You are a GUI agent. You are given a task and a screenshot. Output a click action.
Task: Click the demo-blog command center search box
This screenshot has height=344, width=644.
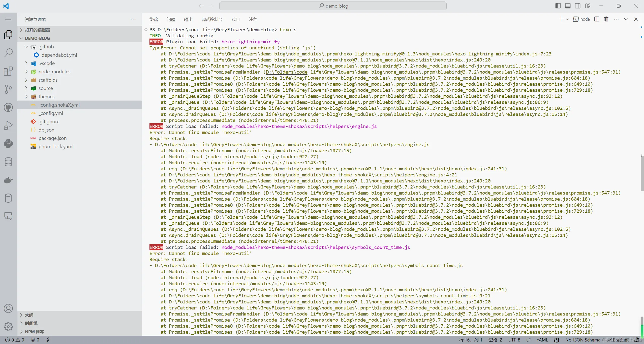[333, 6]
